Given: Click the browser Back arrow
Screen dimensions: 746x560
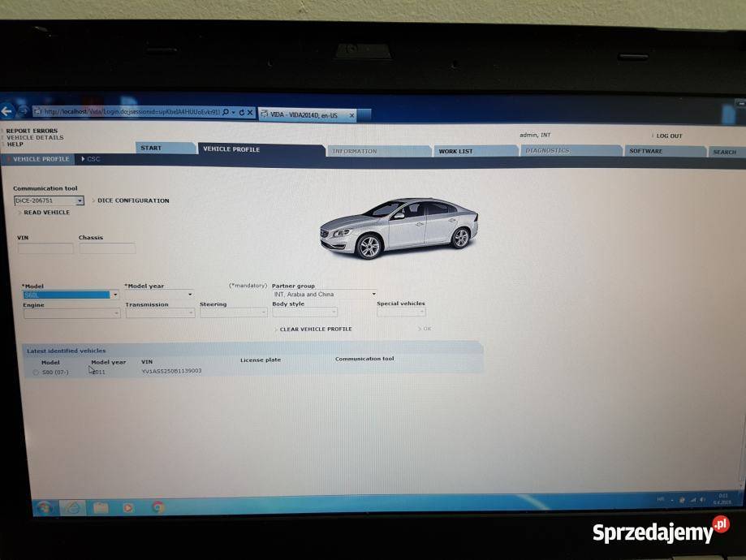Looking at the screenshot, I should 6,111.
